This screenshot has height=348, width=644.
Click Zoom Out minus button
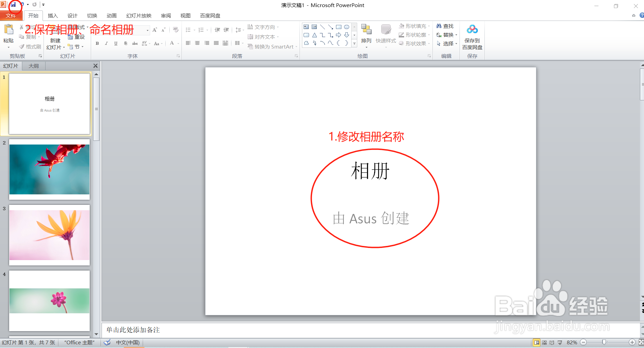pos(584,343)
